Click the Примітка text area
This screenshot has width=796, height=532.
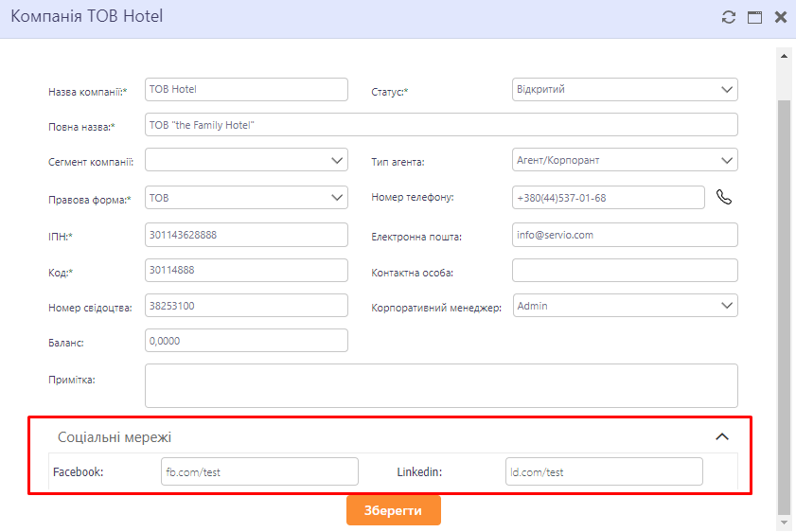[440, 385]
